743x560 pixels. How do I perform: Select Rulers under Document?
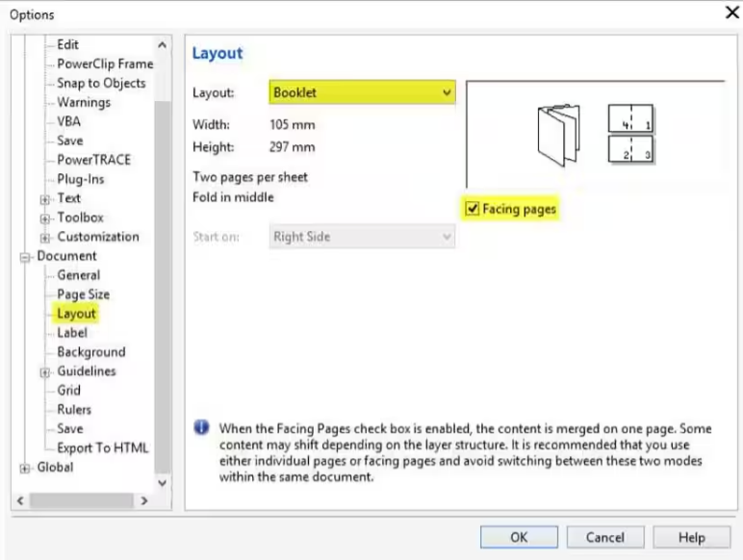point(74,409)
